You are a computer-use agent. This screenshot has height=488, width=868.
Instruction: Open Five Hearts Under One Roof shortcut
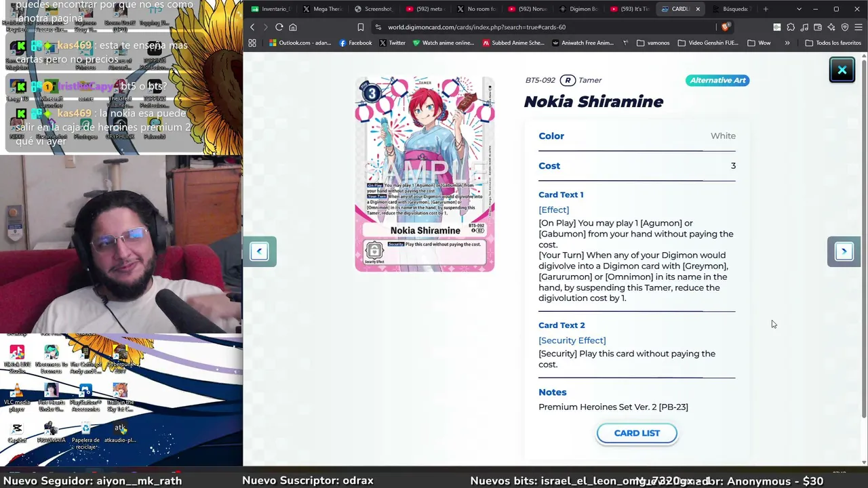[x=52, y=399]
